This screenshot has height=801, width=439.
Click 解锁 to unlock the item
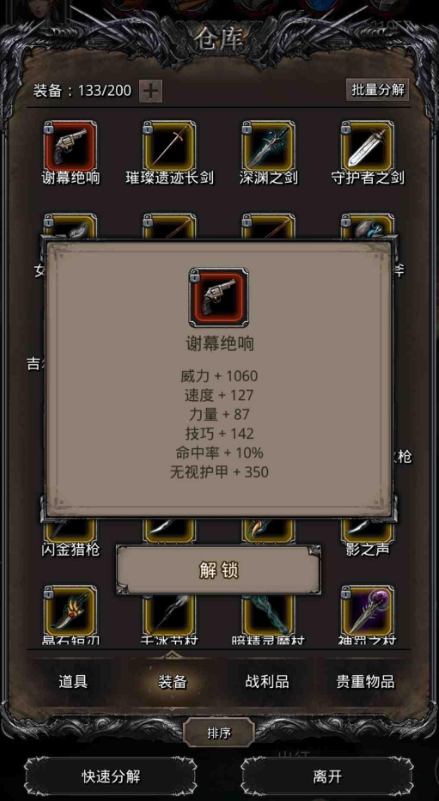(x=219, y=570)
